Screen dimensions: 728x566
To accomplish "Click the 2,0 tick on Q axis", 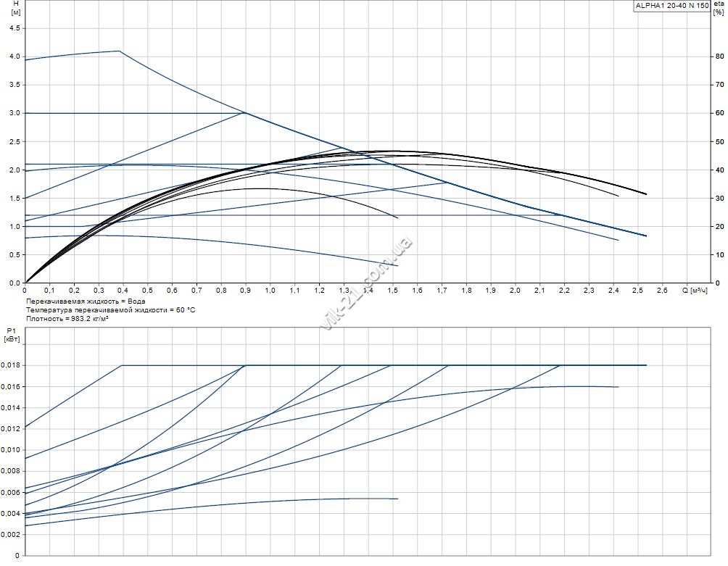I will [x=515, y=291].
